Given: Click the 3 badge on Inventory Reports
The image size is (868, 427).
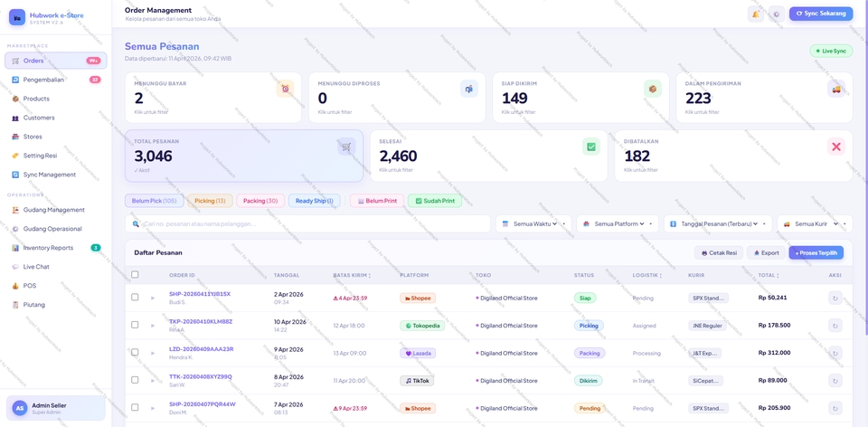Looking at the screenshot, I should pos(96,248).
